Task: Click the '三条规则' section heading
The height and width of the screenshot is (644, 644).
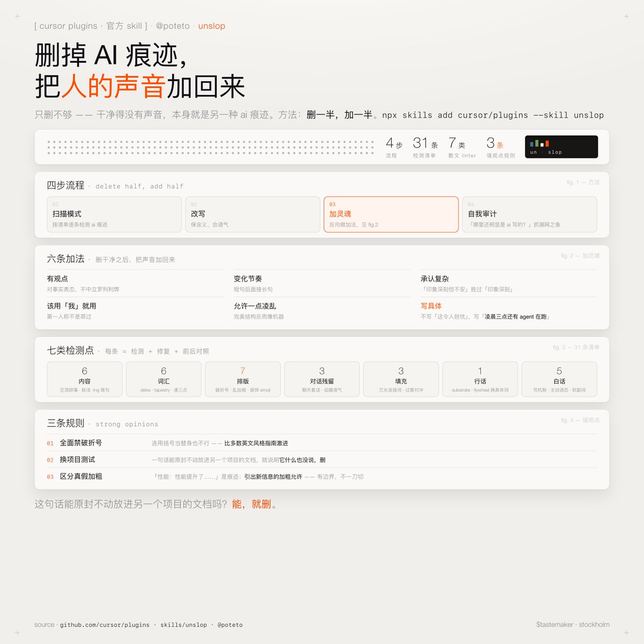Action: click(x=65, y=423)
